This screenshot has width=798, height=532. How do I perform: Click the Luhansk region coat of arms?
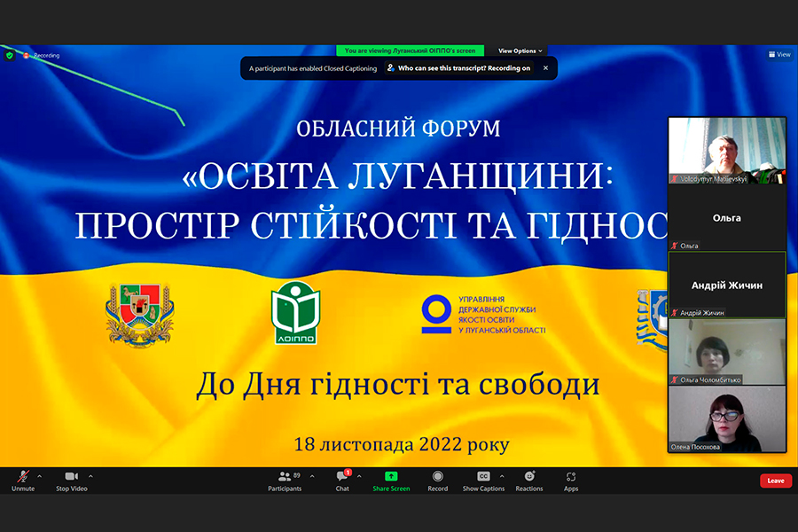point(140,316)
